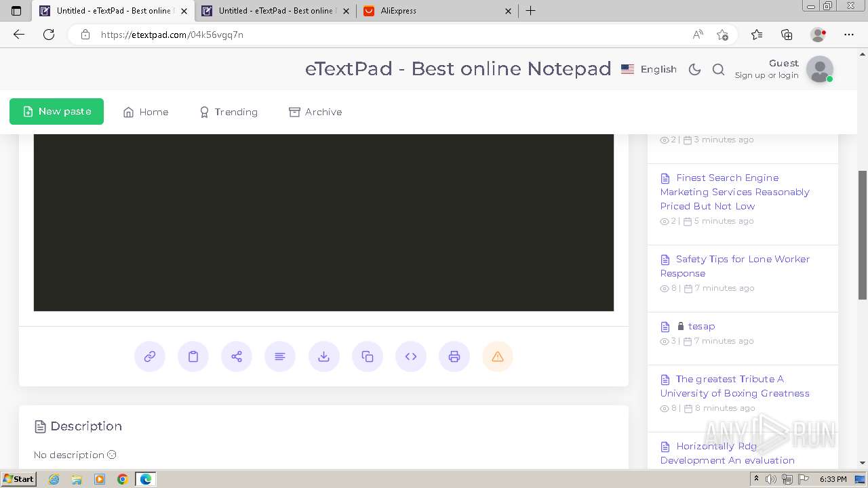Open the site search magnifier icon
Image resolution: width=868 pixels, height=488 pixels.
click(719, 69)
